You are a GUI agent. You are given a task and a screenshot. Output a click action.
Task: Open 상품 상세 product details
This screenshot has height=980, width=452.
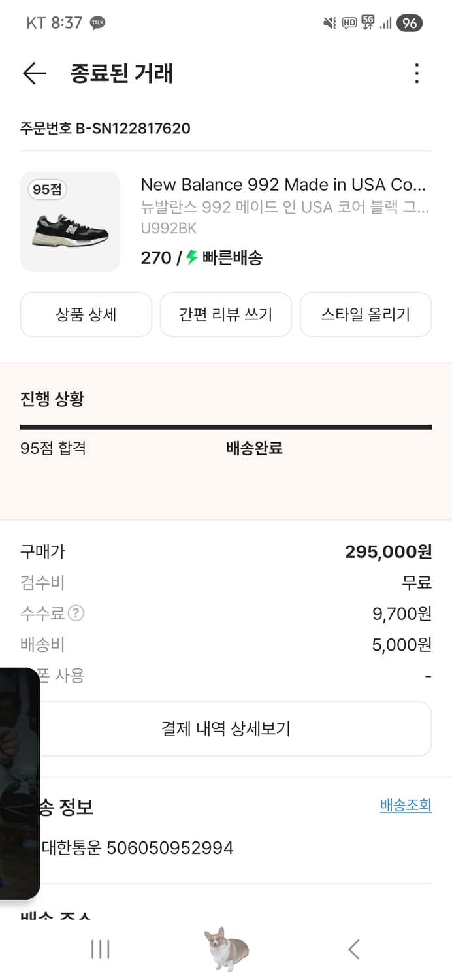(86, 314)
